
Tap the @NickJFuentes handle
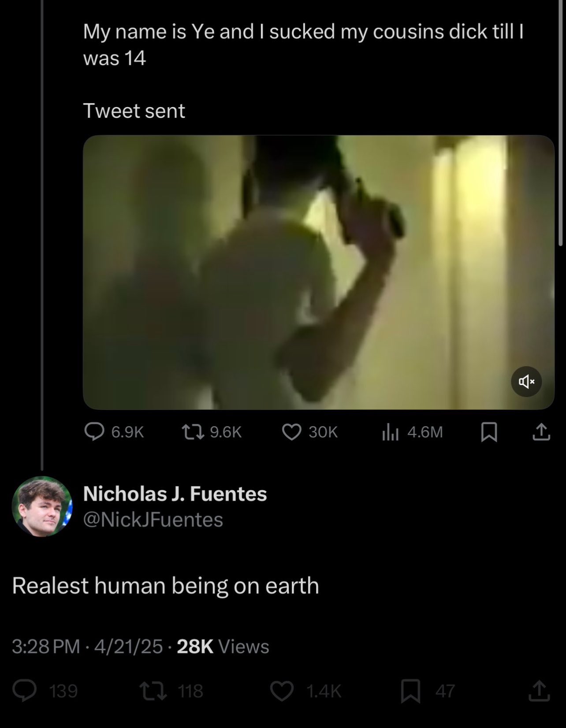point(153,520)
